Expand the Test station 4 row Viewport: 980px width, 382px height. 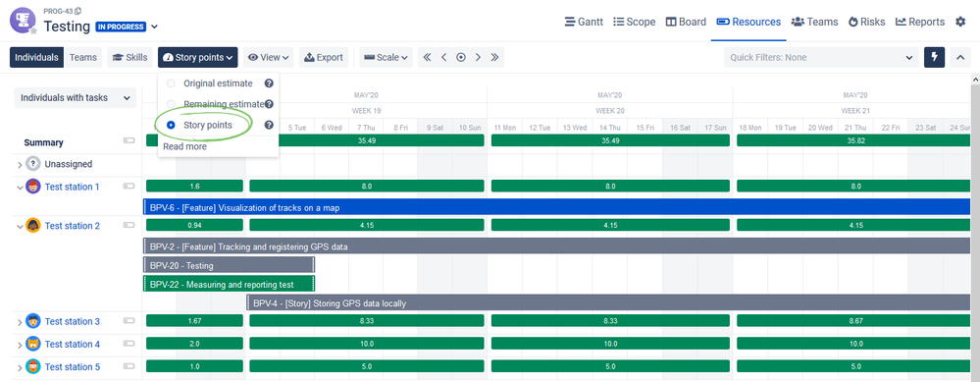20,345
